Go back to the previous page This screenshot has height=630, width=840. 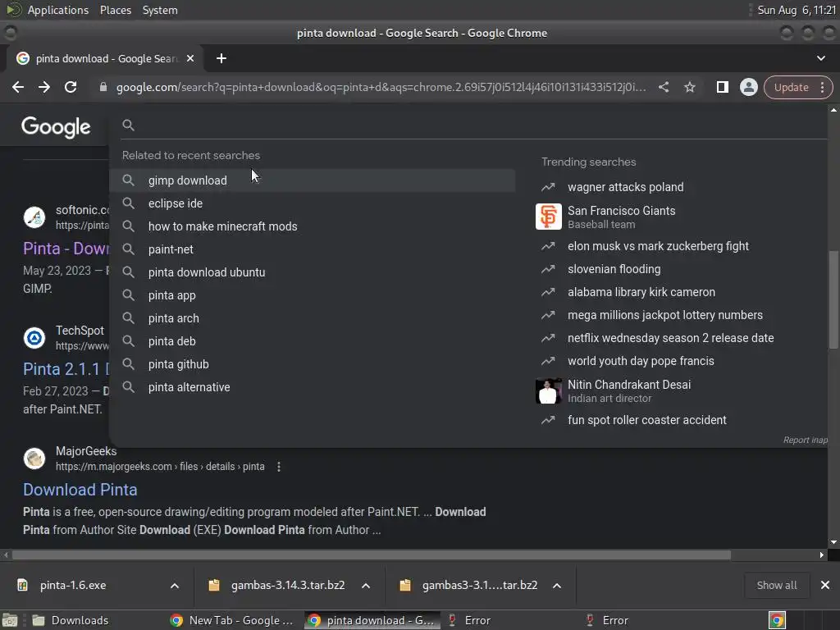click(18, 87)
